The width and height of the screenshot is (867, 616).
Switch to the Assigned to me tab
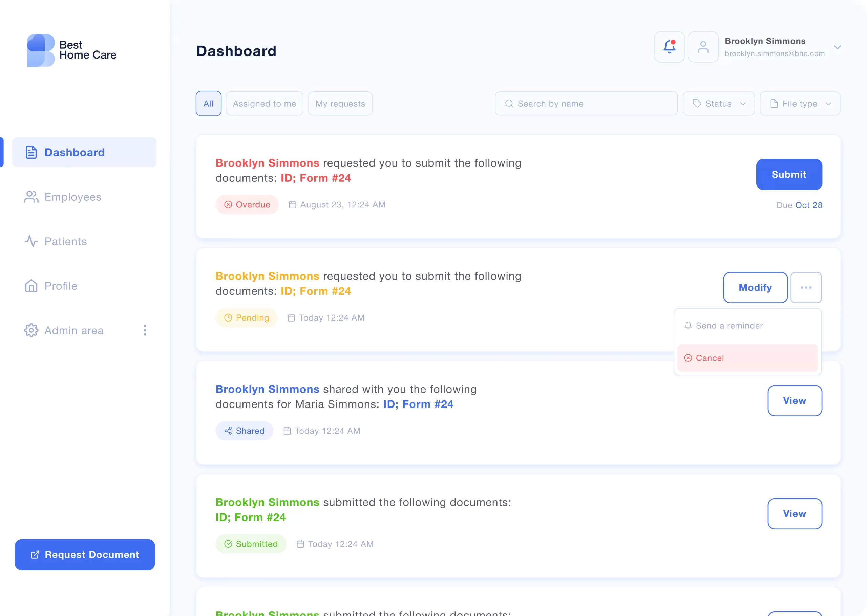(264, 104)
